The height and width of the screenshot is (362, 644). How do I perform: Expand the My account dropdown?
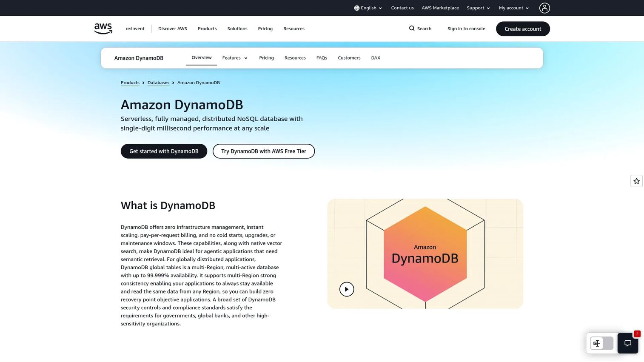coord(514,8)
